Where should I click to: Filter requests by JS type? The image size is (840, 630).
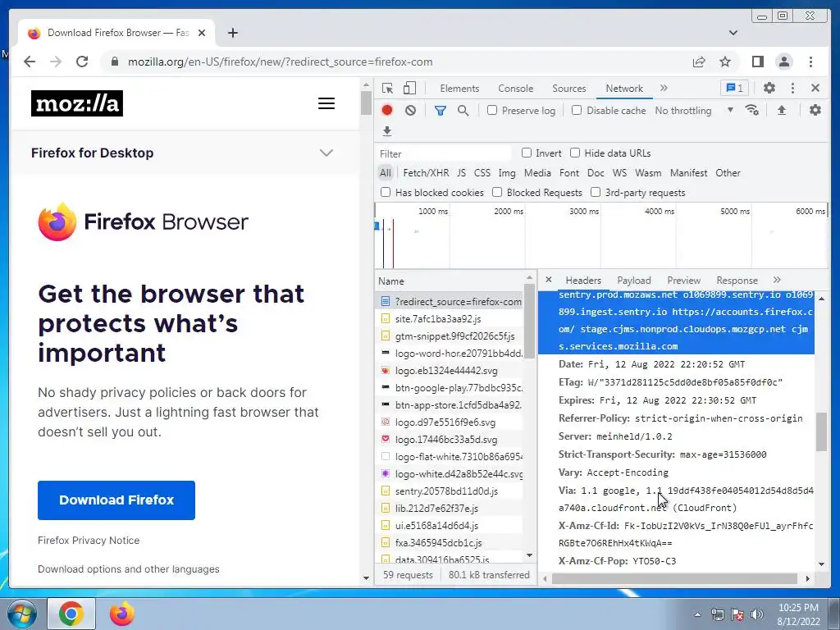461,173
